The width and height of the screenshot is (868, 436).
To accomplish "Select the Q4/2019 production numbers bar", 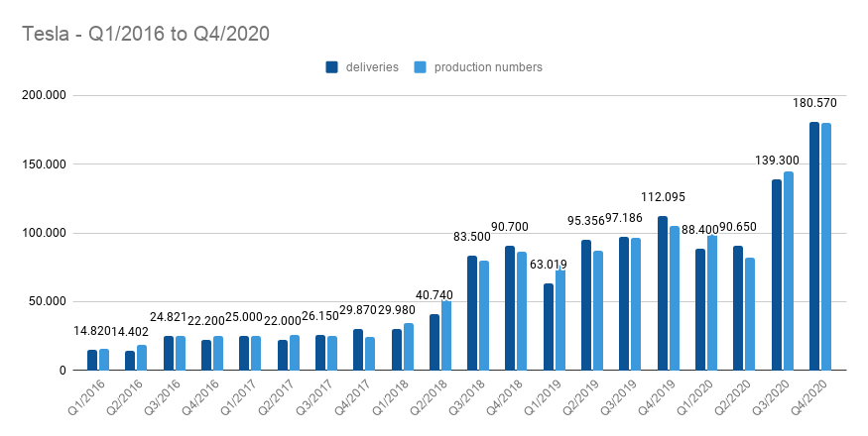I will (x=675, y=298).
